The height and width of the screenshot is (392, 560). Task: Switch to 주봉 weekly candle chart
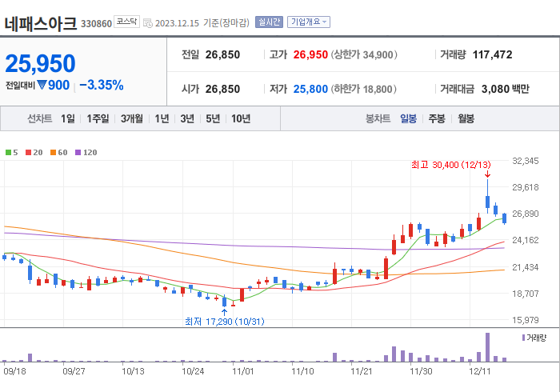click(437, 118)
